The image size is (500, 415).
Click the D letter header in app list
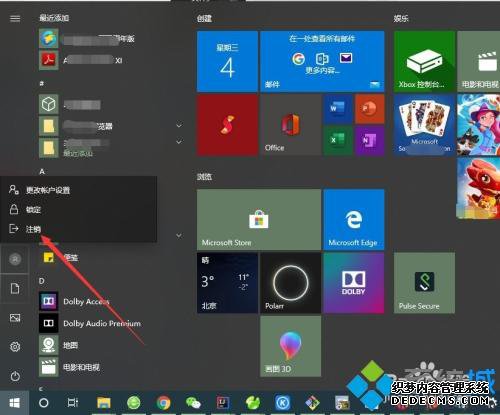point(42,281)
